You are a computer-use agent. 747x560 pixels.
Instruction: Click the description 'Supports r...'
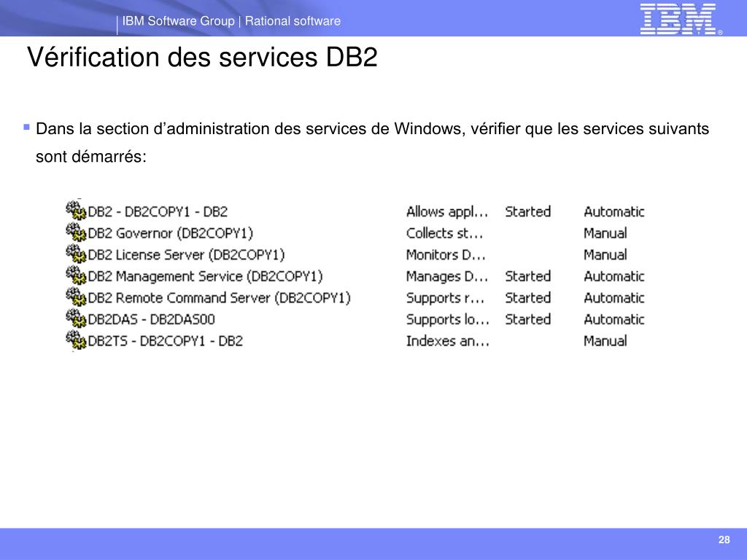pyautogui.click(x=445, y=298)
